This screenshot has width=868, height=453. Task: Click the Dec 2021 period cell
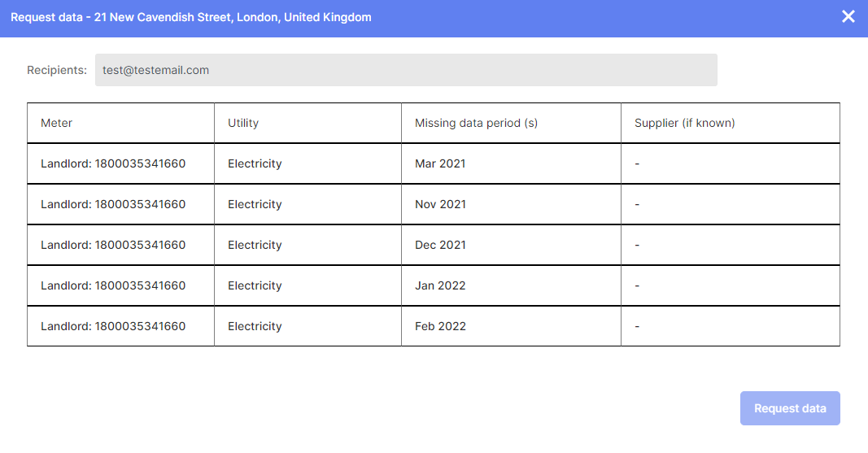[440, 245]
